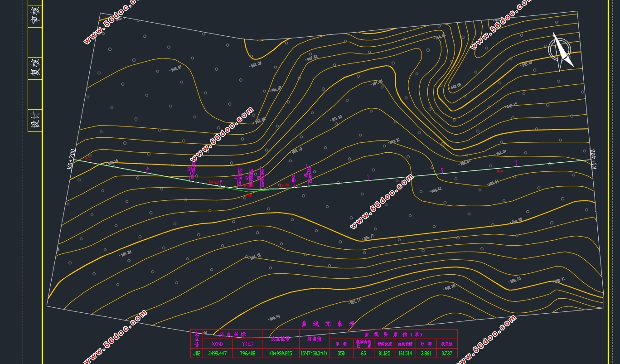This screenshot has height=364, width=620.
Task: Click the 转角值 column header
Action: click(x=314, y=339)
